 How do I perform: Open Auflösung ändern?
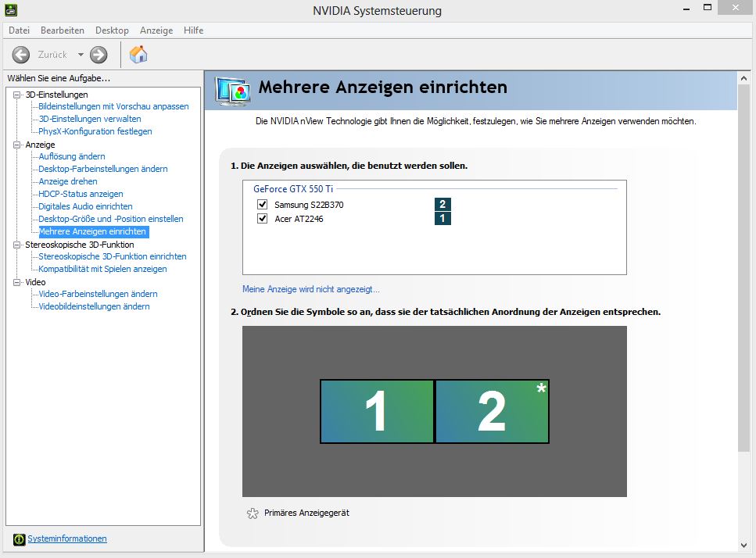[x=72, y=156]
